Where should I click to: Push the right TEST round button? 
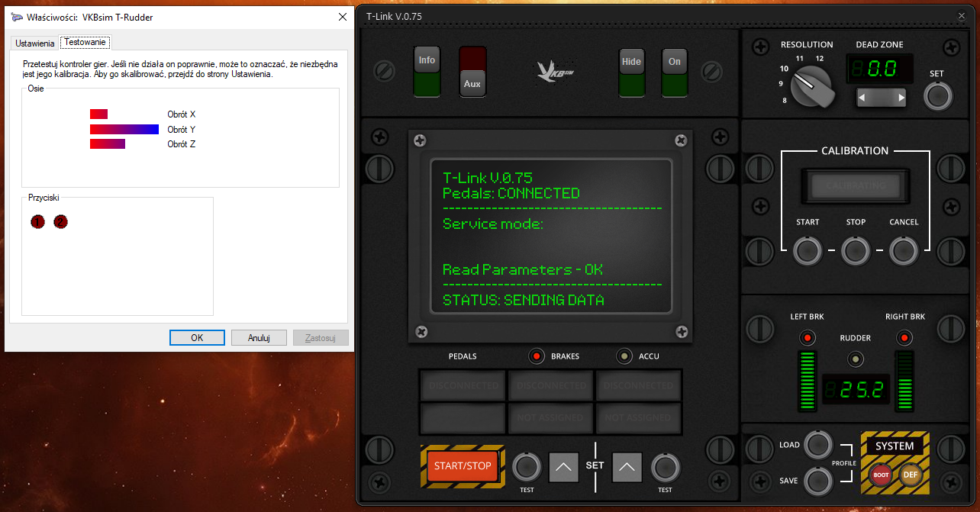(665, 466)
